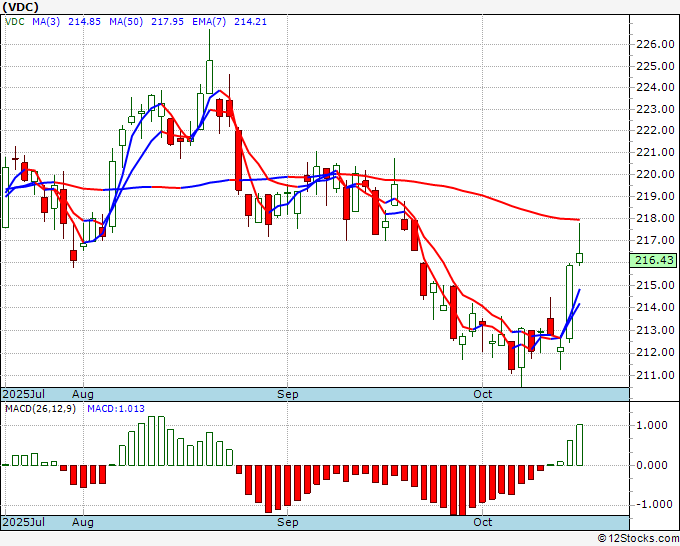Click the 212.00 price axis label
Image resolution: width=680 pixels, height=546 pixels.
[x=655, y=353]
